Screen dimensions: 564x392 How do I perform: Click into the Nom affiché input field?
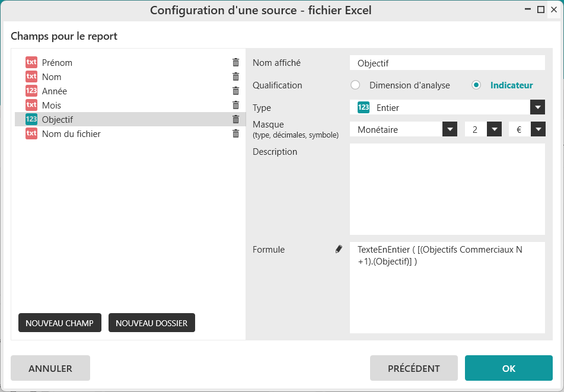[447, 63]
